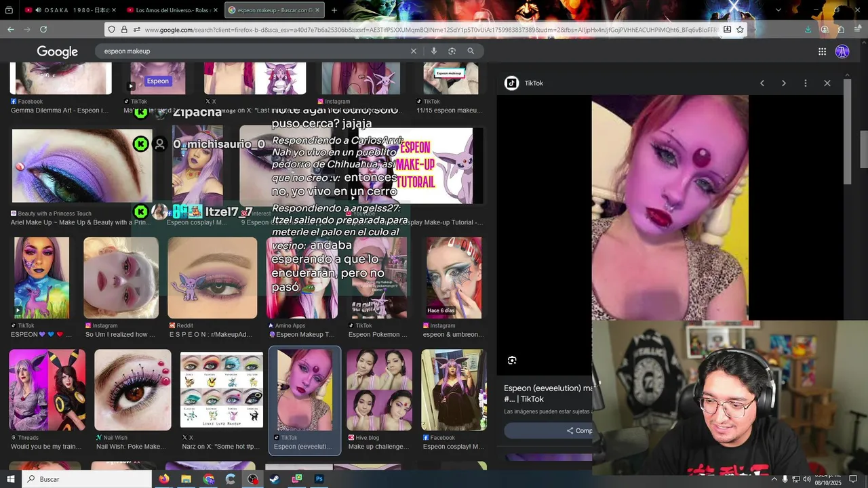Close the image preview panel
The image size is (868, 488).
pos(827,83)
